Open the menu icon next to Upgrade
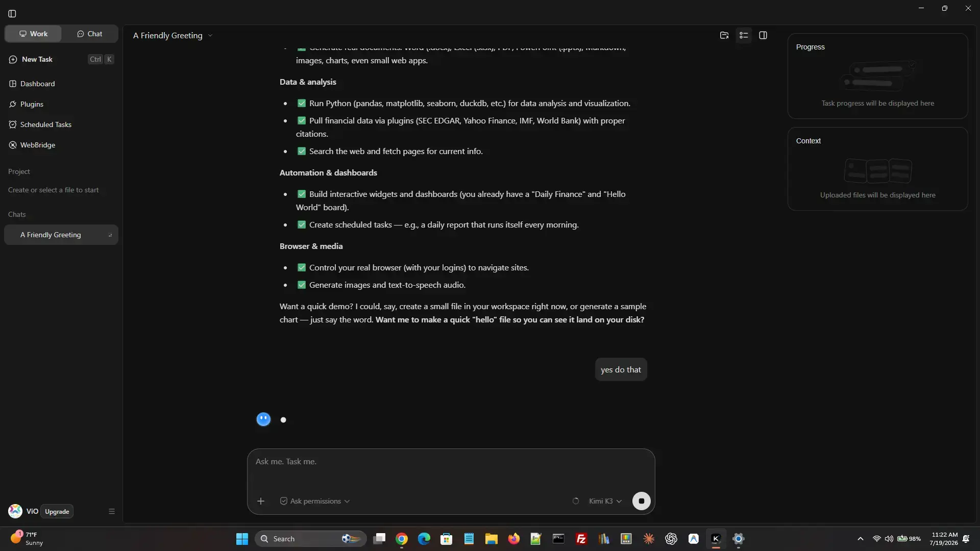This screenshot has height=551, width=980. pos(112,511)
